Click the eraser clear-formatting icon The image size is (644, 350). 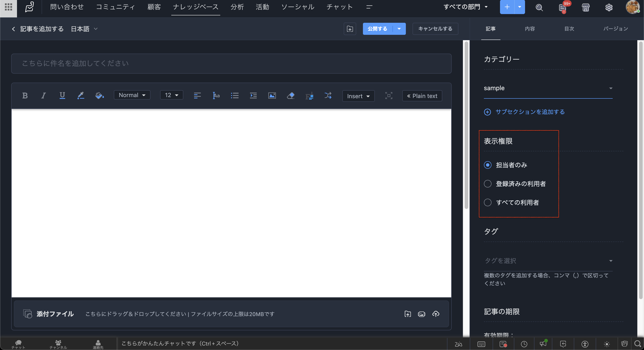click(290, 96)
